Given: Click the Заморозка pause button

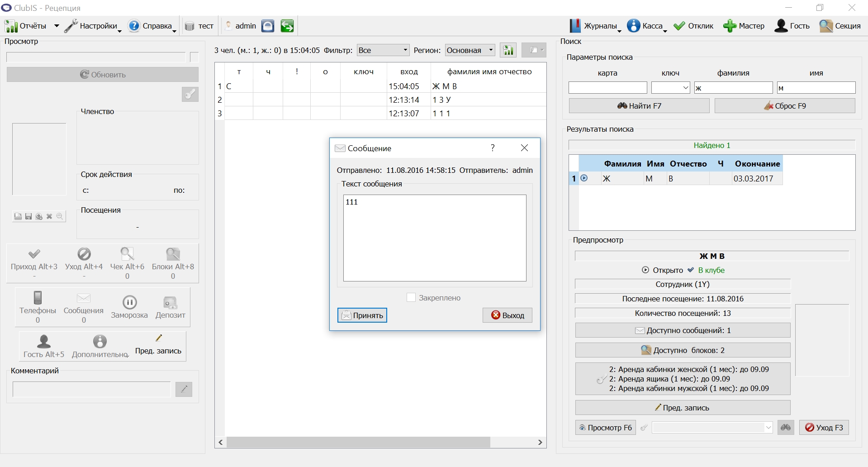Looking at the screenshot, I should [x=129, y=307].
